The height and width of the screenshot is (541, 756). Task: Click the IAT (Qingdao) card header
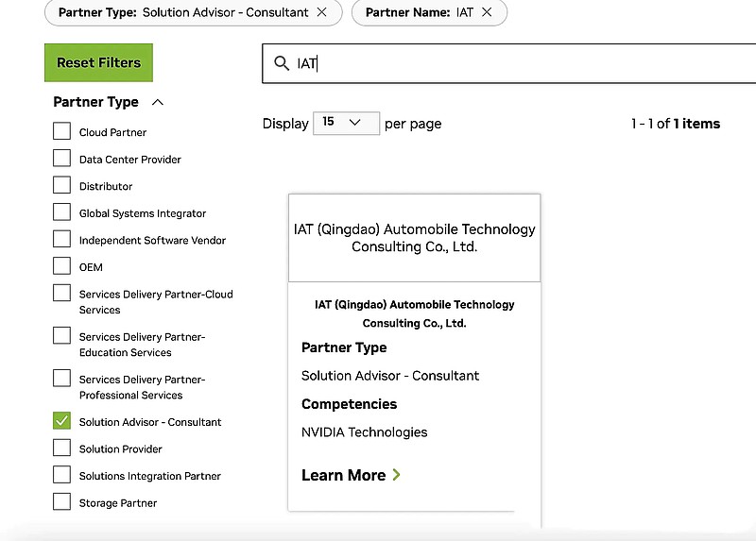point(414,238)
